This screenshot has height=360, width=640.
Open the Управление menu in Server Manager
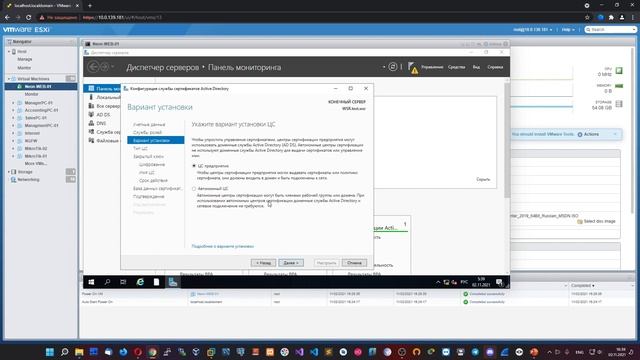click(x=432, y=67)
